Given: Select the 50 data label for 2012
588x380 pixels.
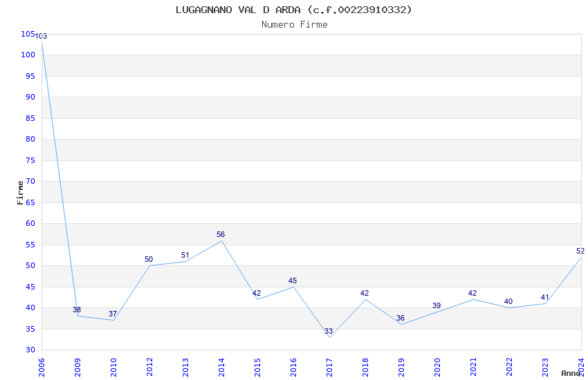Looking at the screenshot, I should 149,259.
